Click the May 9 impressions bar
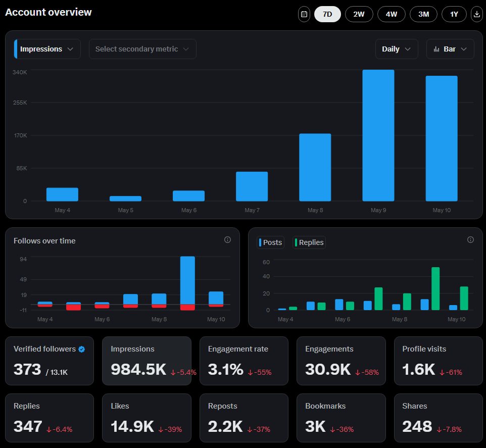 pos(378,135)
